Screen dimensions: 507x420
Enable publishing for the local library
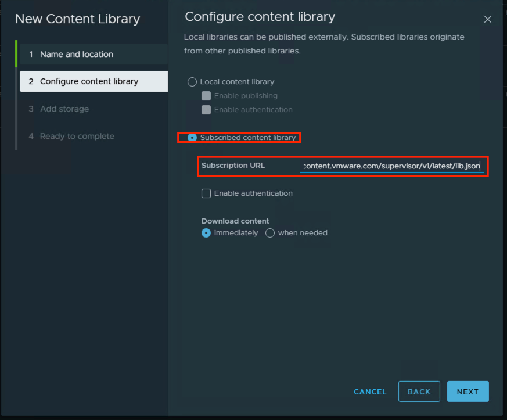click(x=206, y=96)
